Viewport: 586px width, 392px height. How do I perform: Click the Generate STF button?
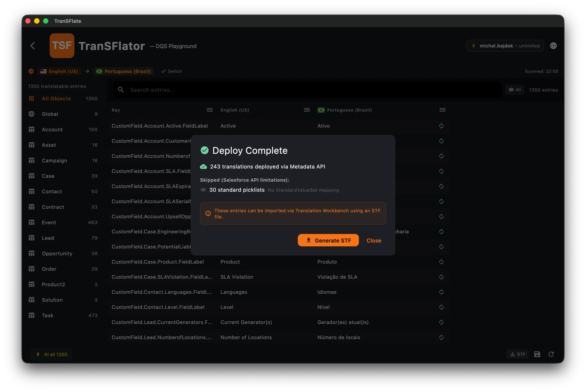coord(328,240)
